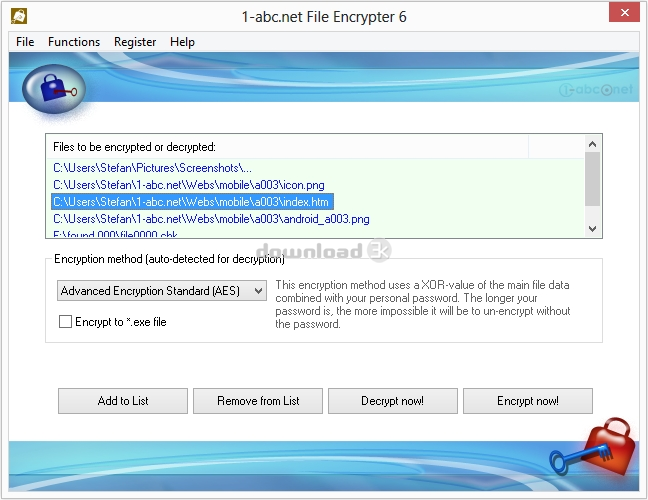Click the red padlock with key icon

point(593,448)
